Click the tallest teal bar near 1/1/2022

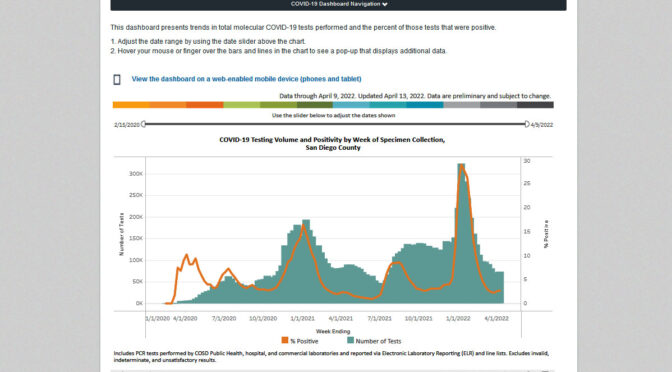(461, 233)
